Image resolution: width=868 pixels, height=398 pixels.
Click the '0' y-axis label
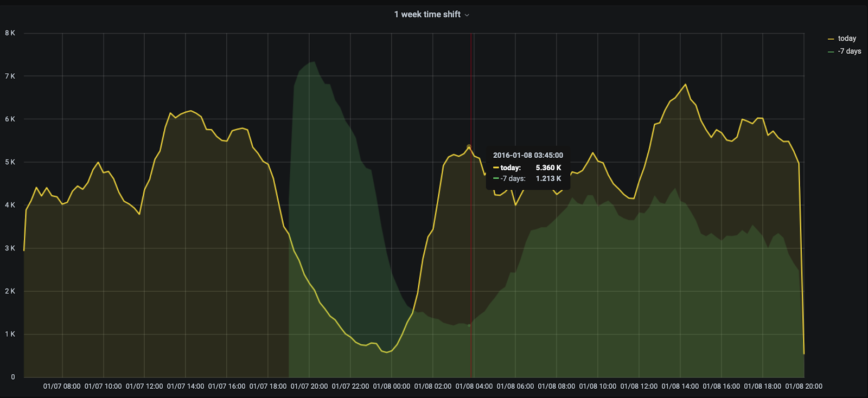[x=13, y=377]
